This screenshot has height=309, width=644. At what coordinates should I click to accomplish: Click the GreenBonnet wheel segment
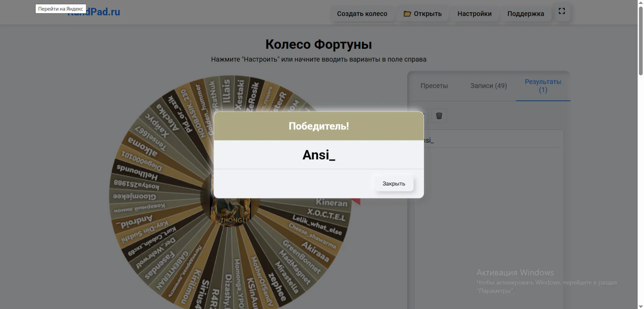click(302, 257)
